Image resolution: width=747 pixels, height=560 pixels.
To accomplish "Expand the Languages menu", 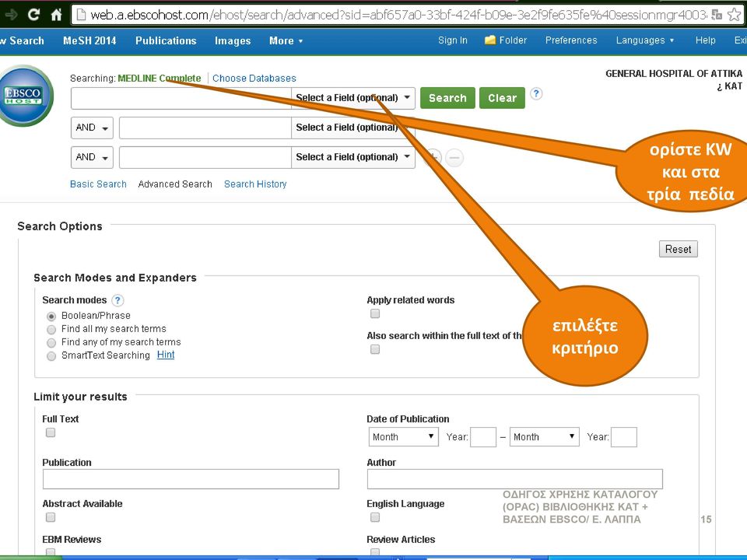I will coord(645,40).
